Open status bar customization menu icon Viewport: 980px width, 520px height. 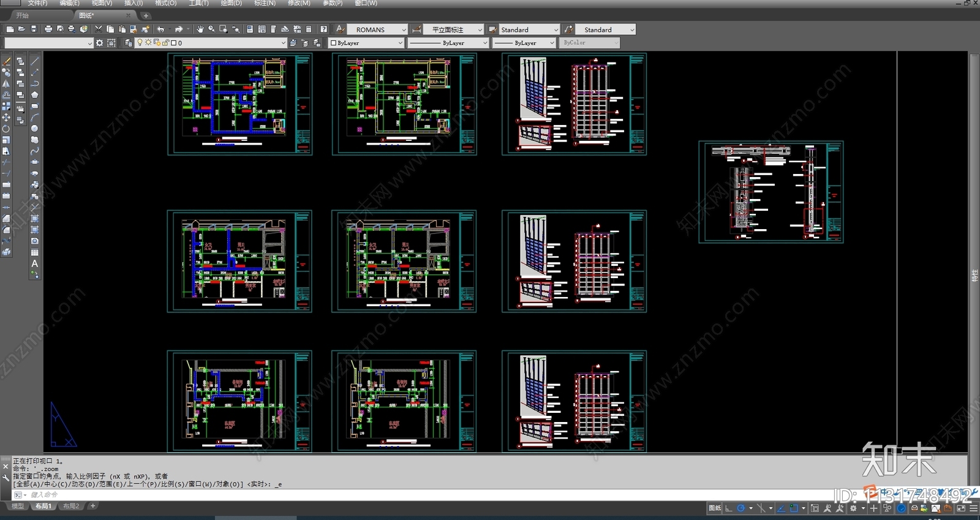(x=973, y=508)
